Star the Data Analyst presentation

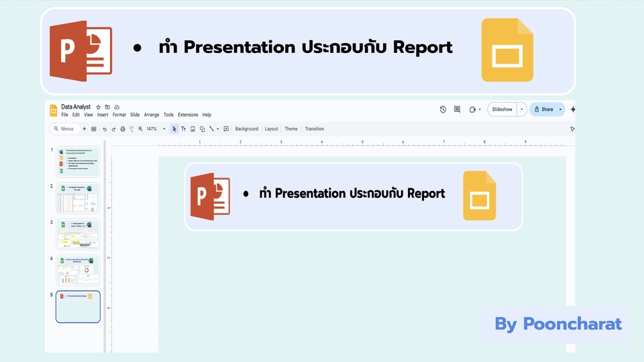click(x=98, y=107)
